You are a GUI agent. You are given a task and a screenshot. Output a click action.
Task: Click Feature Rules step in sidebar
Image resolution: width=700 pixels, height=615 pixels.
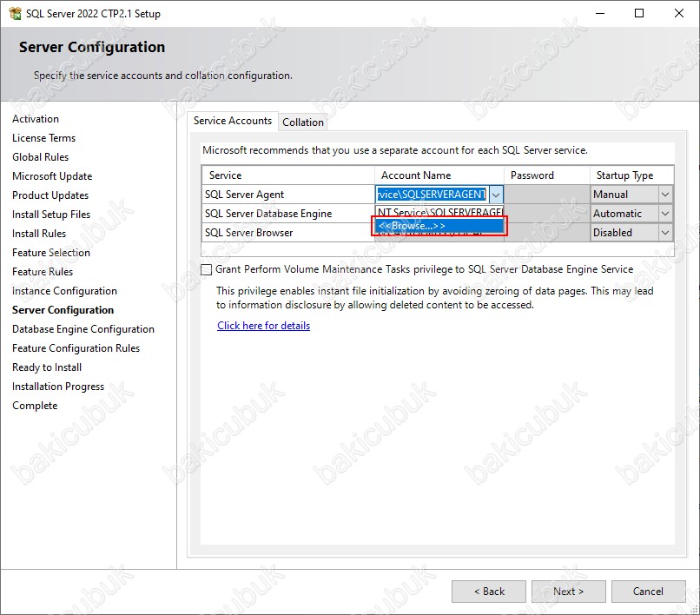(x=43, y=272)
